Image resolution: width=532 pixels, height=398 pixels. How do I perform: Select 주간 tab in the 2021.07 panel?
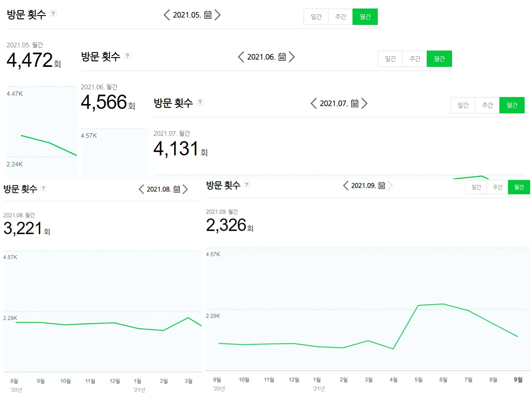click(x=488, y=105)
